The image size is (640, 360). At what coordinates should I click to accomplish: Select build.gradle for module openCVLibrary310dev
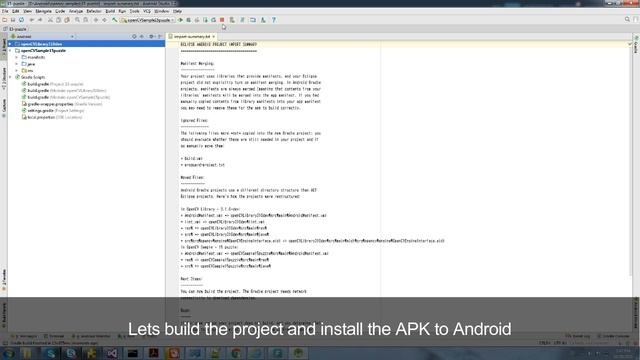click(x=64, y=91)
